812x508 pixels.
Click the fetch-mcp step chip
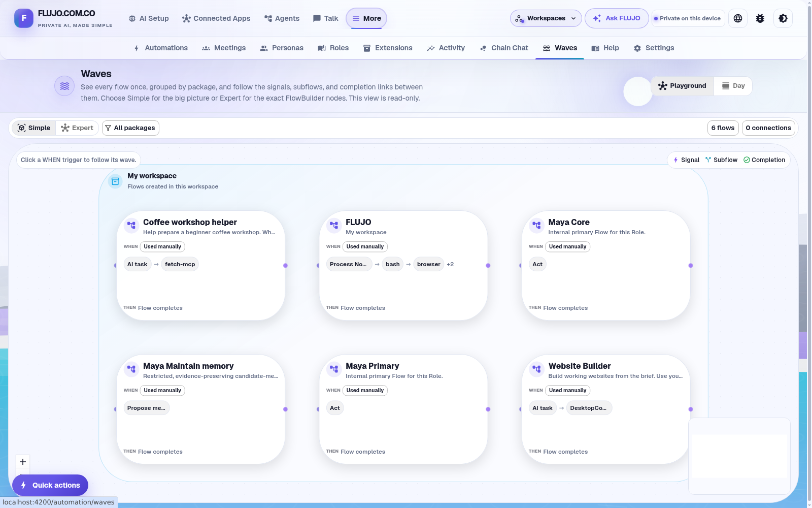180,264
